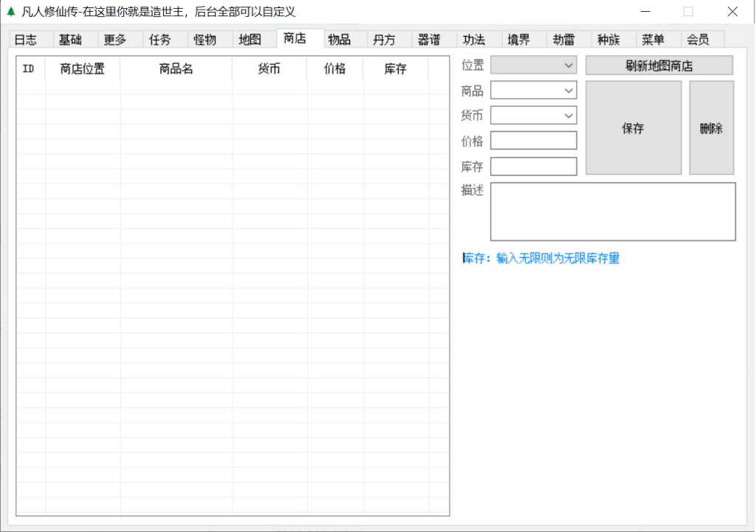756x532 pixels.
Task: Sort by the 商品名 column header
Action: [176, 69]
